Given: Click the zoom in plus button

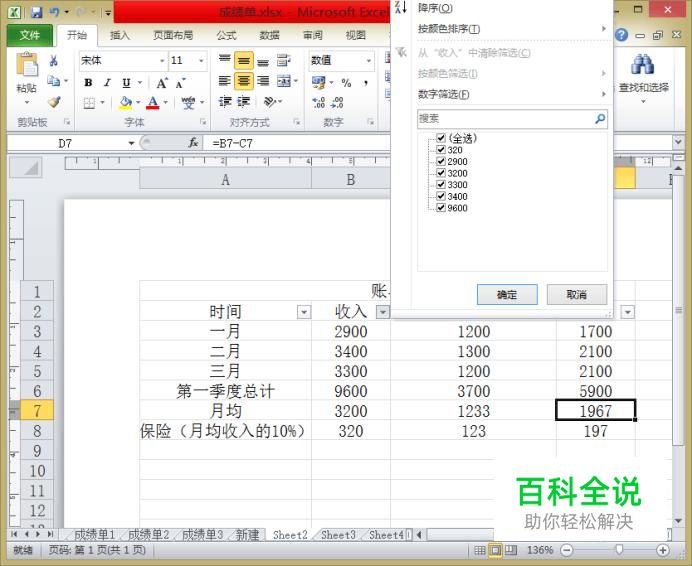Looking at the screenshot, I should tap(662, 550).
